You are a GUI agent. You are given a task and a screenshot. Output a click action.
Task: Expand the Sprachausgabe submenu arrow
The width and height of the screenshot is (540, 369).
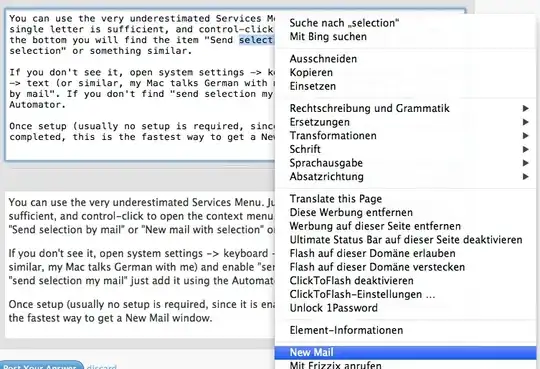click(525, 163)
